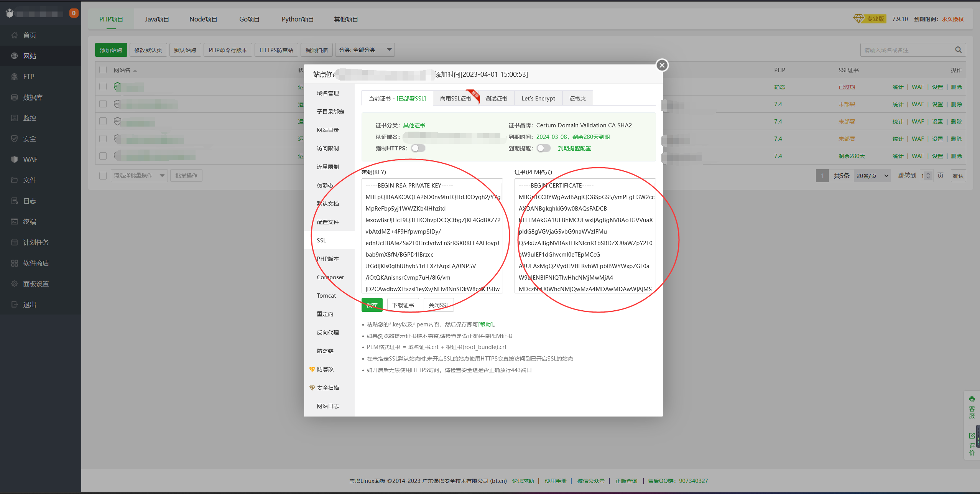Click the 下载证书 button
980x494 pixels.
[403, 305]
